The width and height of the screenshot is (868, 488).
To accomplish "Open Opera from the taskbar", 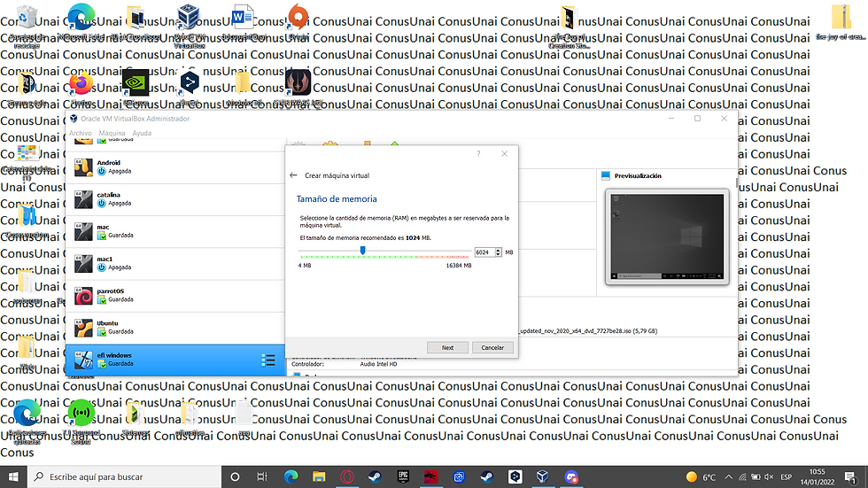I will pos(347,477).
